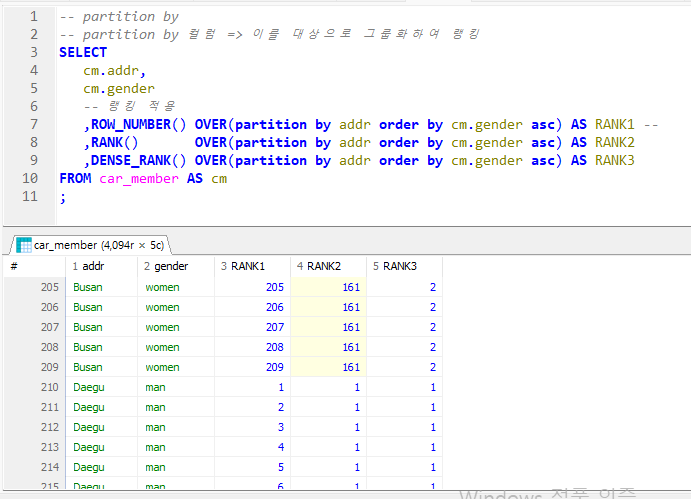The height and width of the screenshot is (499, 691).
Task: Click cm.gender on line 5
Action: (119, 89)
